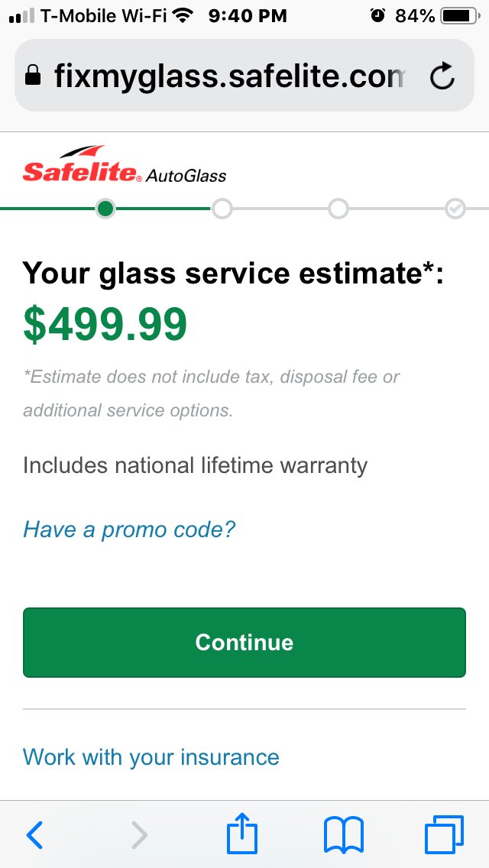Select the final checkmark progress step
The image size is (489, 868).
(x=455, y=209)
